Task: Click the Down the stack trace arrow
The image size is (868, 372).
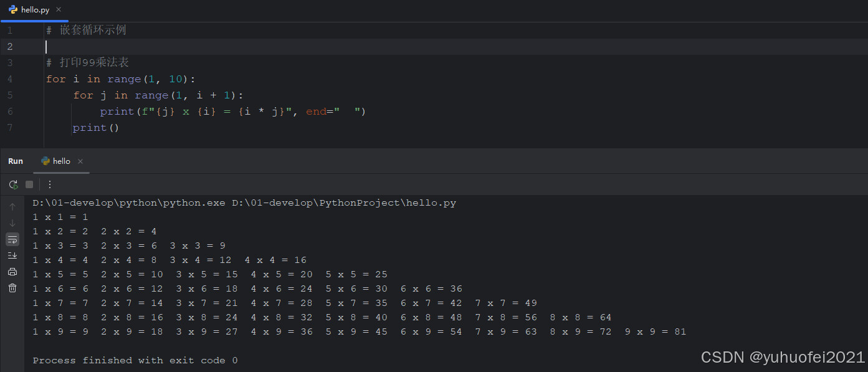Action: click(12, 223)
